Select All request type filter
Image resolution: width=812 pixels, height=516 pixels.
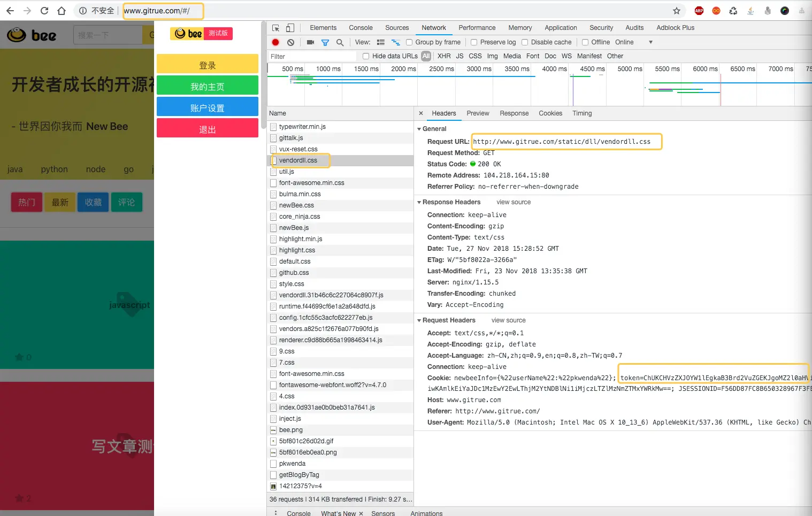(426, 56)
